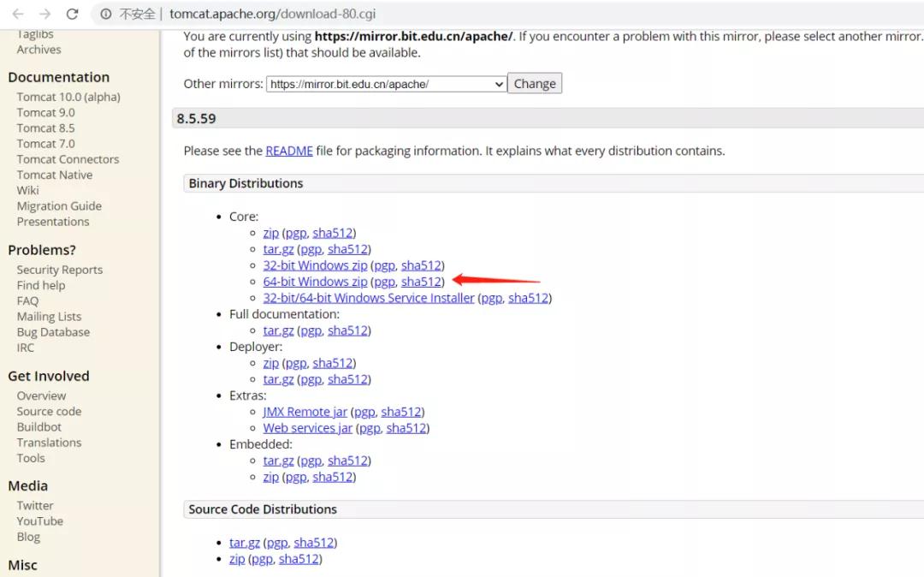Viewport: 924px width, 577px height.
Task: Open Tomcat 9.0 documentation
Action: pos(46,112)
